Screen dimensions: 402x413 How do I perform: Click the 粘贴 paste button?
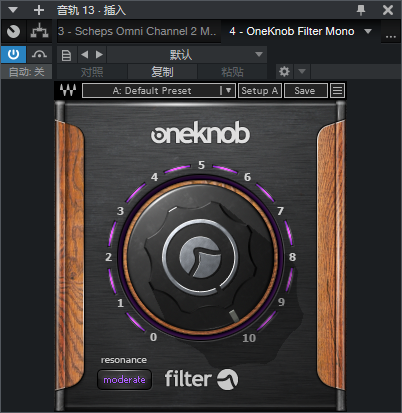point(232,72)
